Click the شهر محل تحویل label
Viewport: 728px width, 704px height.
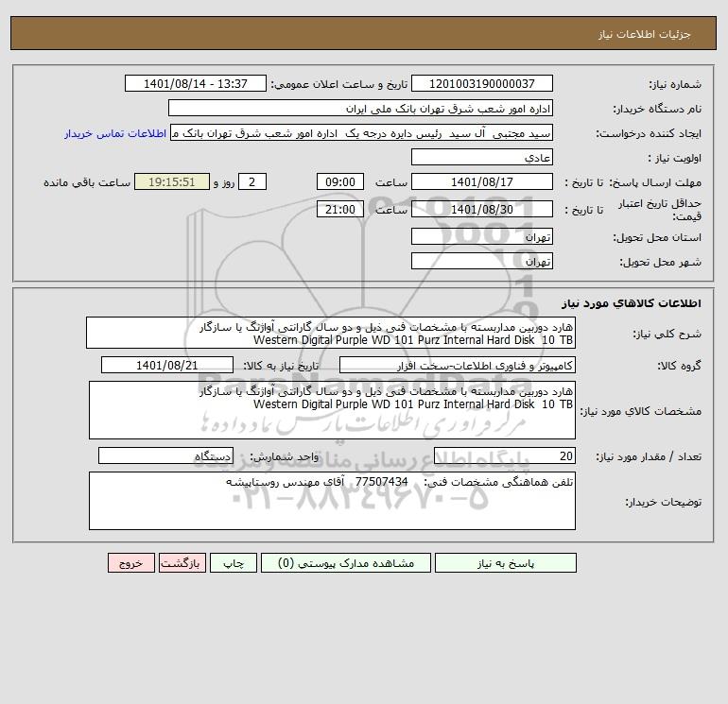click(661, 262)
